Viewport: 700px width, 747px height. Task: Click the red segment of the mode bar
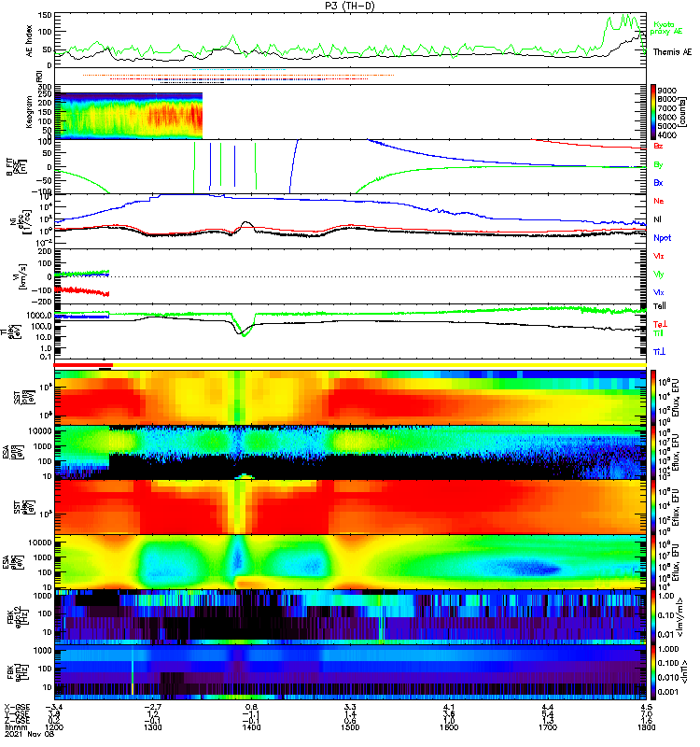[83, 365]
